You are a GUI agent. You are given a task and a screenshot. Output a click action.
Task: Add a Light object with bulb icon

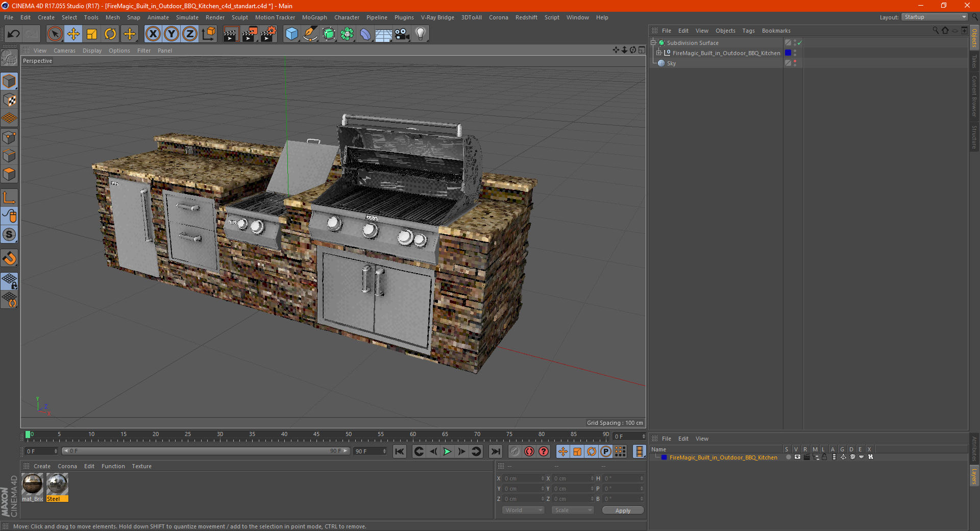(420, 34)
